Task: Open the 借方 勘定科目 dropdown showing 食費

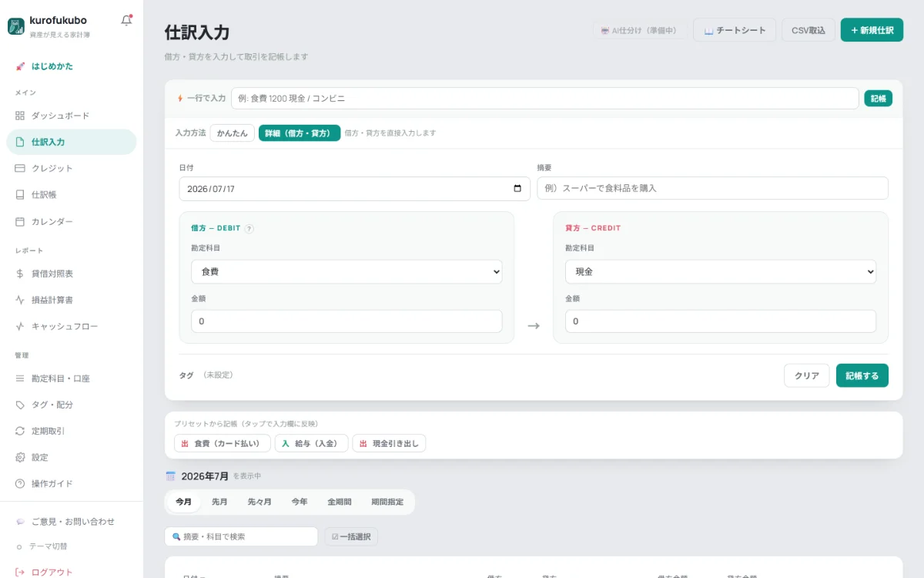Action: 346,271
